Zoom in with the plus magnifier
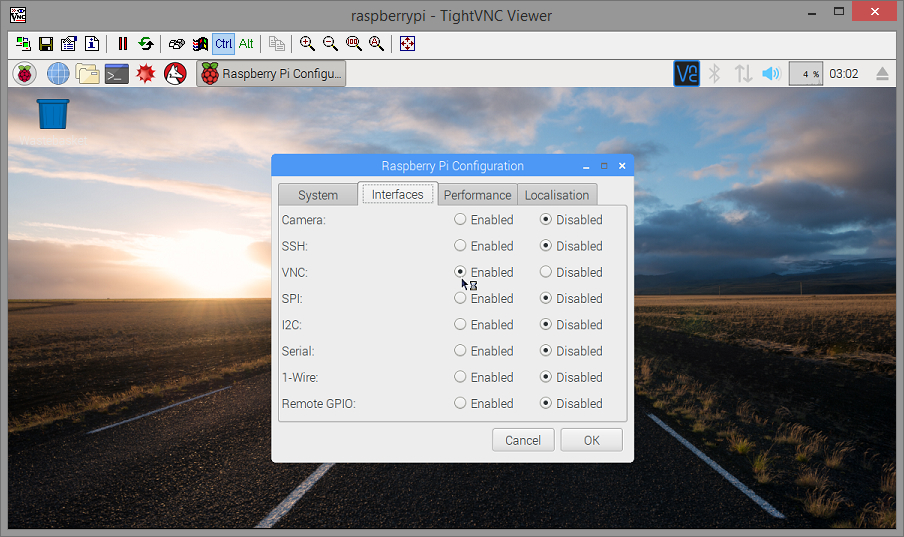The width and height of the screenshot is (904, 537). point(307,44)
